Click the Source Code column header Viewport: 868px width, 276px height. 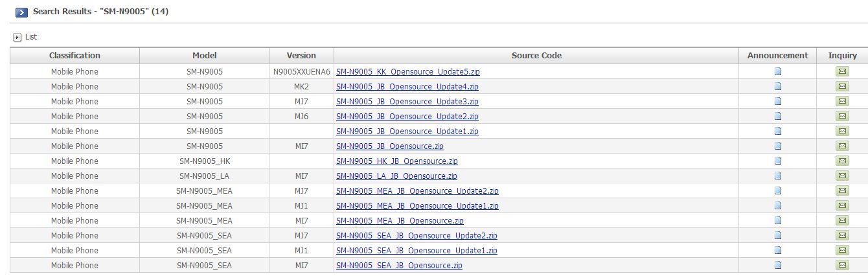[x=536, y=56]
